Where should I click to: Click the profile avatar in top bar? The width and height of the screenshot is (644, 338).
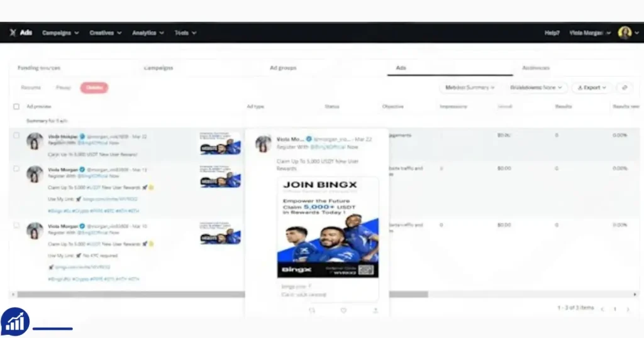[x=625, y=33]
